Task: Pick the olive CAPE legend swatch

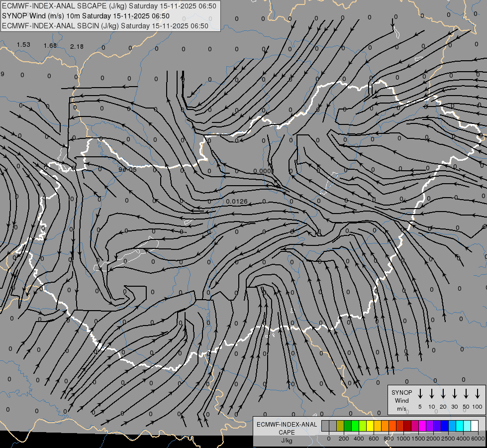Action: [340, 426]
